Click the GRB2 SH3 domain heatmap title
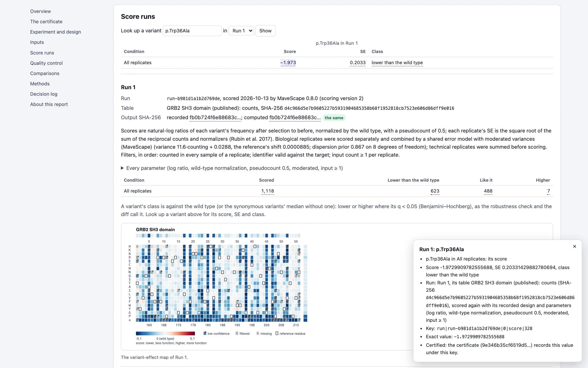 (x=155, y=230)
